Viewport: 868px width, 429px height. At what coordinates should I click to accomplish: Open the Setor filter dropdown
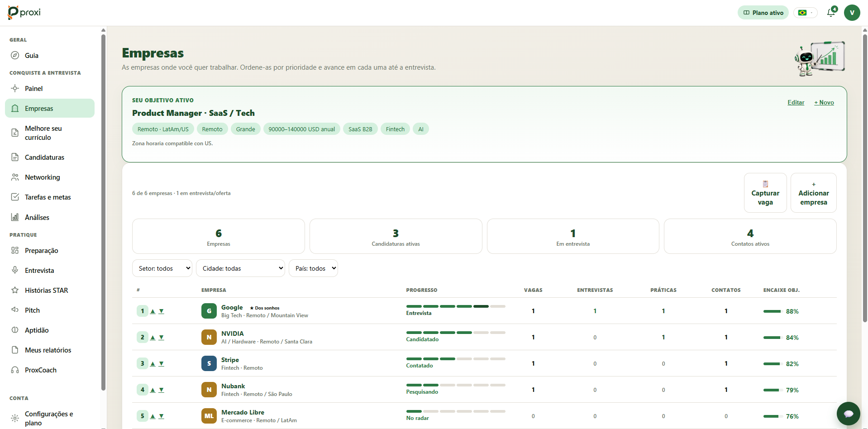(x=162, y=268)
